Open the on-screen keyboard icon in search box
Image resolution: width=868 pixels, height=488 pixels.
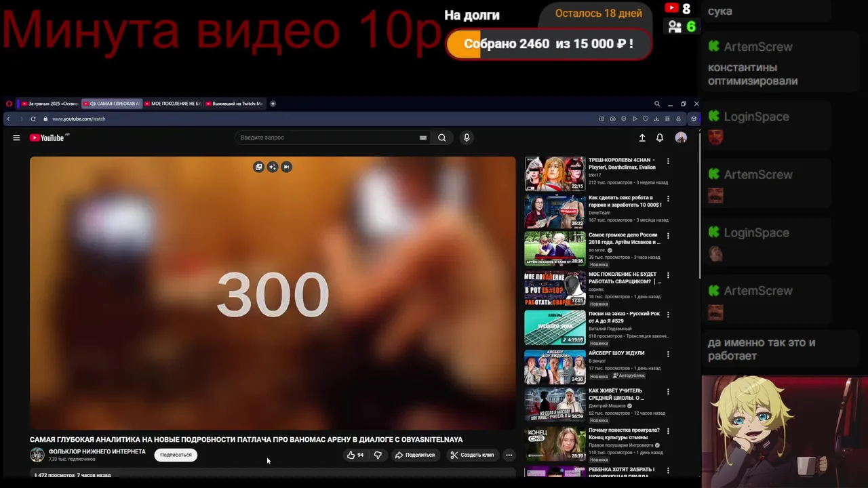click(x=423, y=138)
